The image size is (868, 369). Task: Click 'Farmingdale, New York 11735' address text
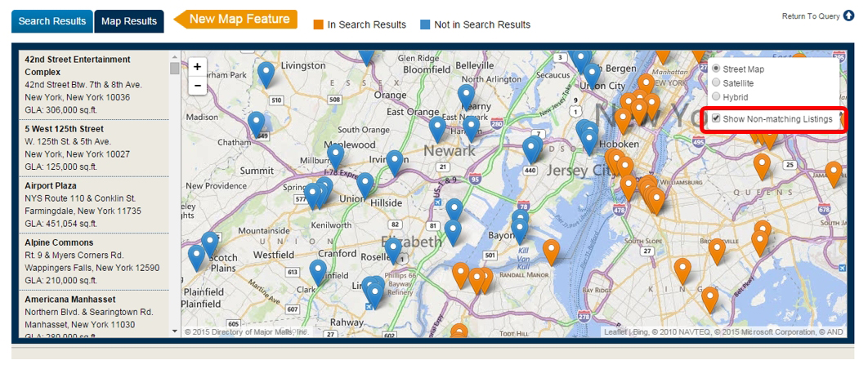point(83,211)
